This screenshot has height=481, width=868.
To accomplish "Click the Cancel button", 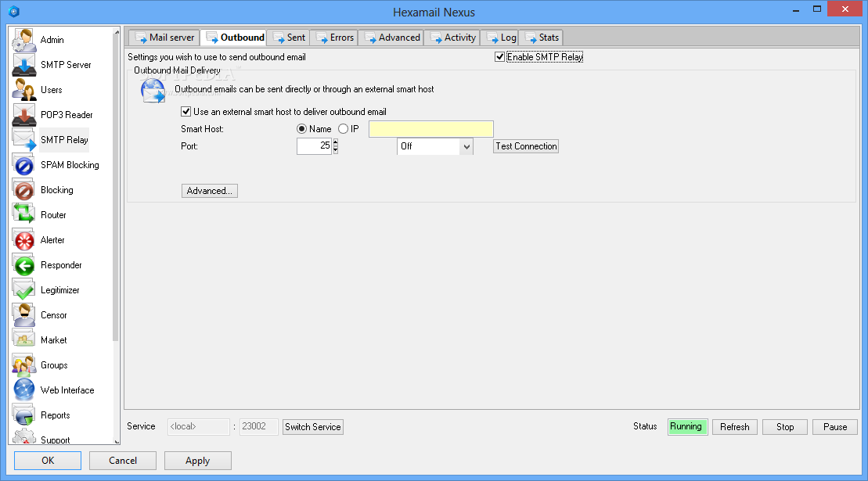I will pos(123,461).
